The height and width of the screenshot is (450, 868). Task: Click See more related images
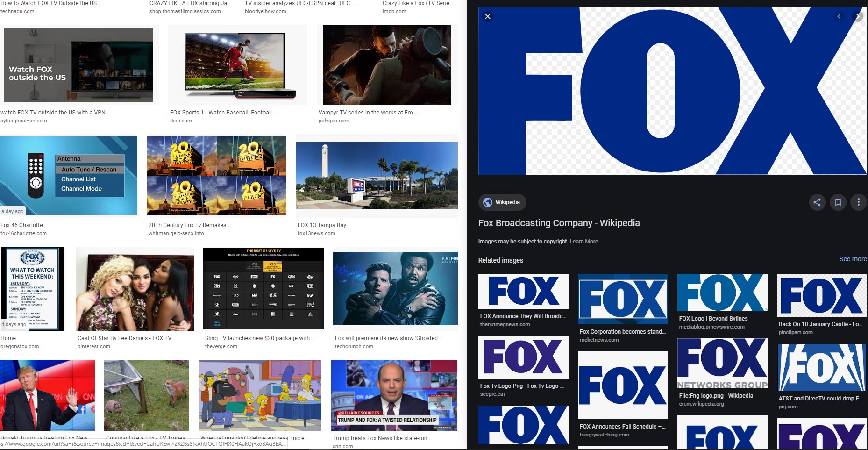pyautogui.click(x=853, y=259)
